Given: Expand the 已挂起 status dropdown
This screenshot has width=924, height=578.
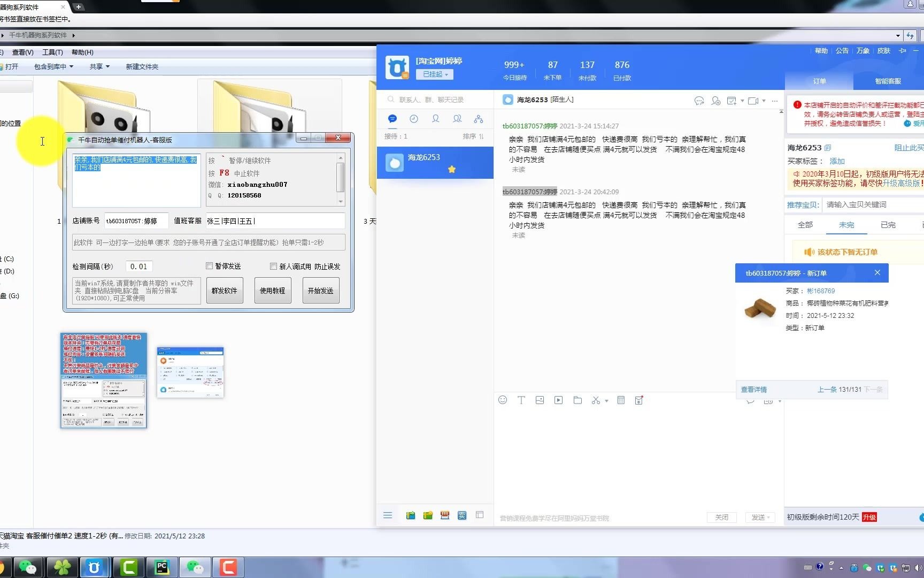Looking at the screenshot, I should click(x=435, y=74).
